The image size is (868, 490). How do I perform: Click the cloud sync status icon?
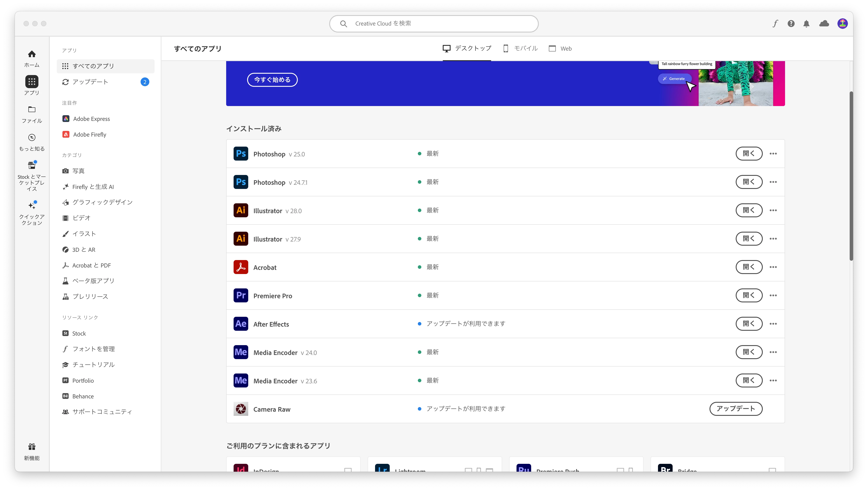click(824, 24)
